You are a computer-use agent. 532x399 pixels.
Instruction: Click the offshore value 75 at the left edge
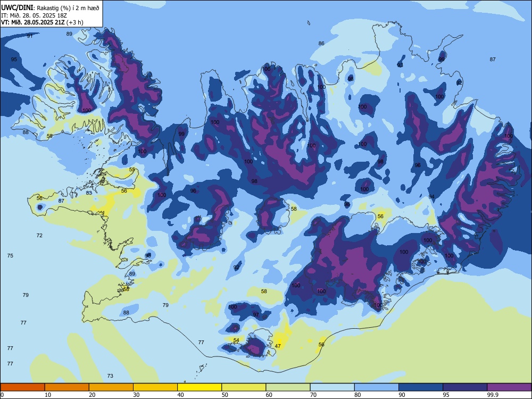tap(10, 256)
